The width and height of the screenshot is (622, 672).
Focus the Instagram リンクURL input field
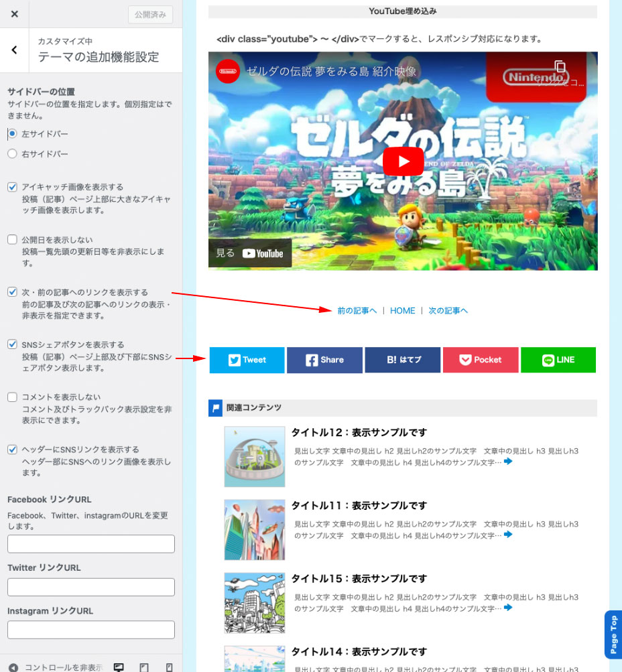91,630
